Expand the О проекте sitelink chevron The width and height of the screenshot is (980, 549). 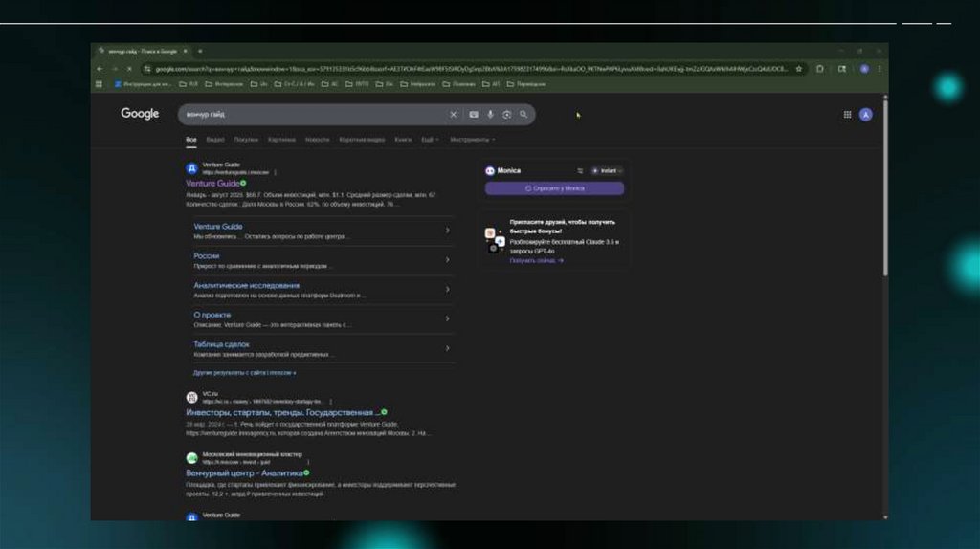click(448, 318)
